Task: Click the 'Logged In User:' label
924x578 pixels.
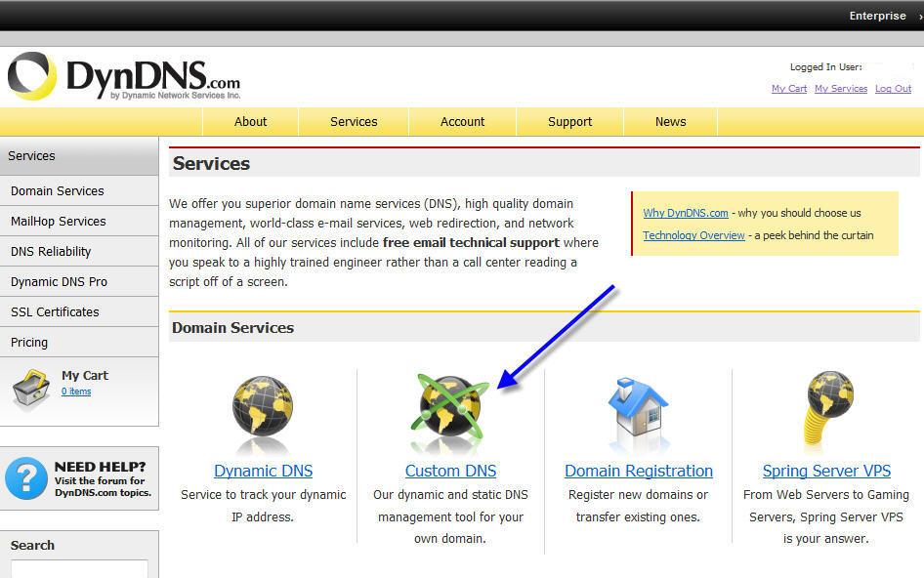Action: pyautogui.click(x=825, y=67)
